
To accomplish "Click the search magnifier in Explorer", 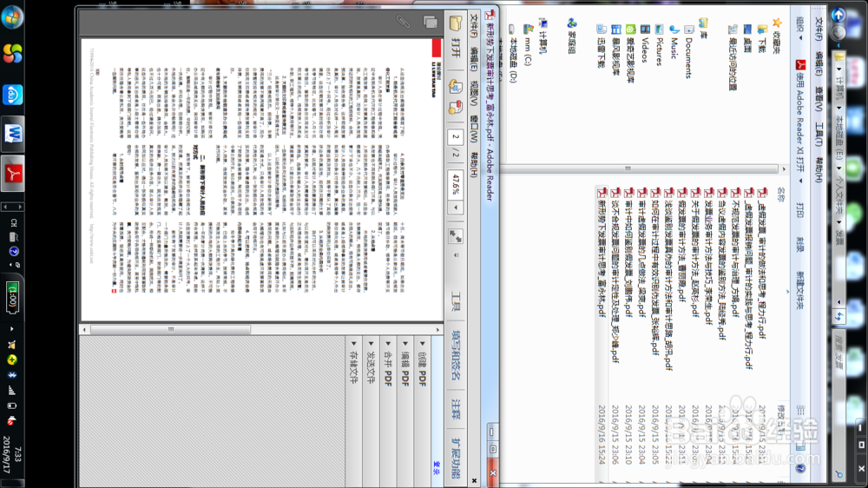I will (839, 475).
